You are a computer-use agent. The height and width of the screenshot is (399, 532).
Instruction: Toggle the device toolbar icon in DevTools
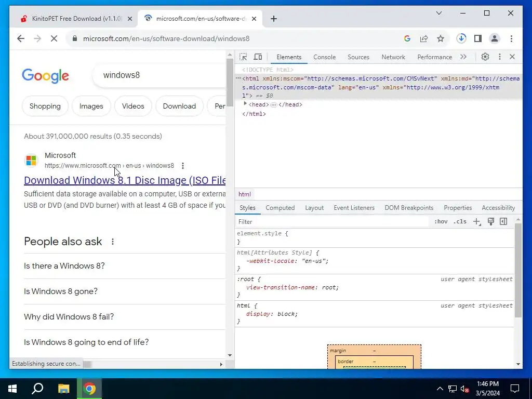[x=258, y=57]
